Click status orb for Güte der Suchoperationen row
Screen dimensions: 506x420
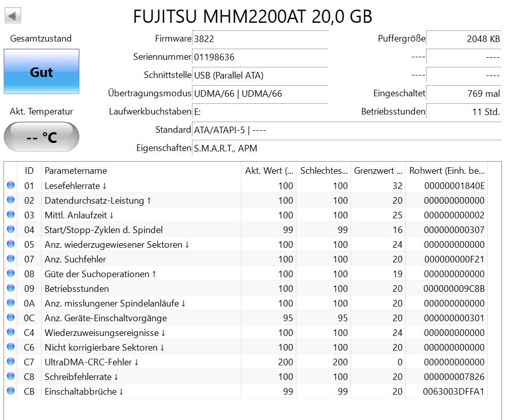tap(11, 274)
